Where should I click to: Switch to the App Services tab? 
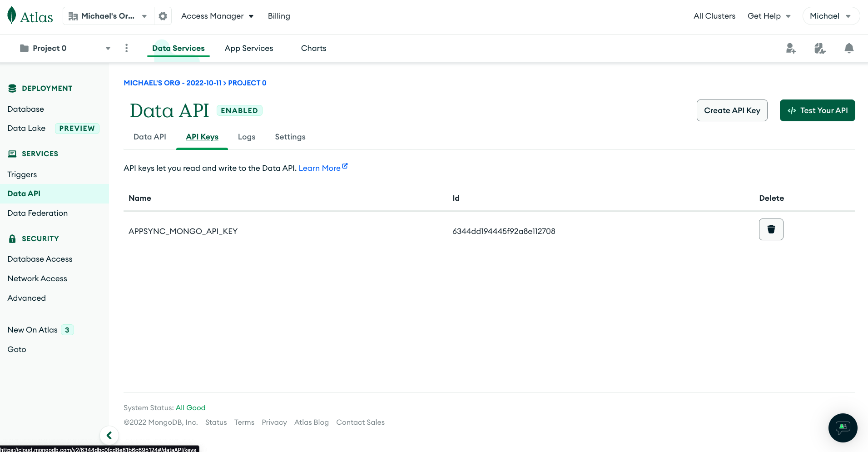(x=249, y=48)
